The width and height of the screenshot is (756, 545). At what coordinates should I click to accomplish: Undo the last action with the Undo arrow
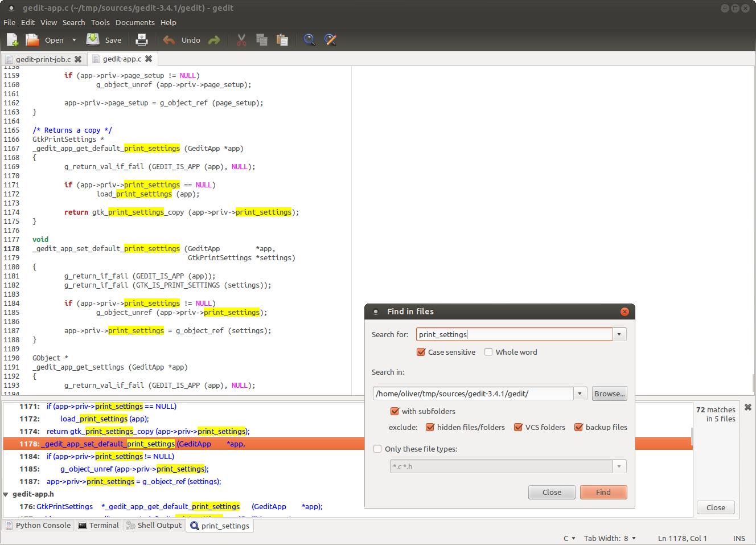click(x=169, y=40)
